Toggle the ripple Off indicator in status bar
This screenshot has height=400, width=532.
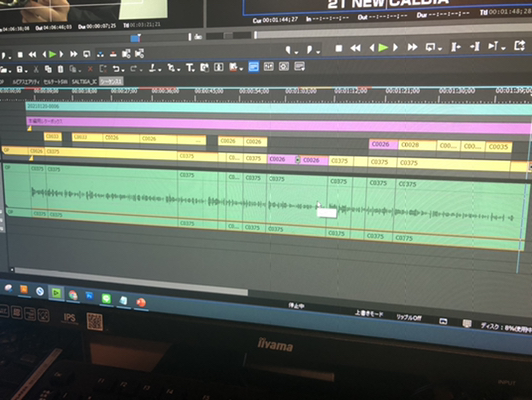(x=409, y=317)
